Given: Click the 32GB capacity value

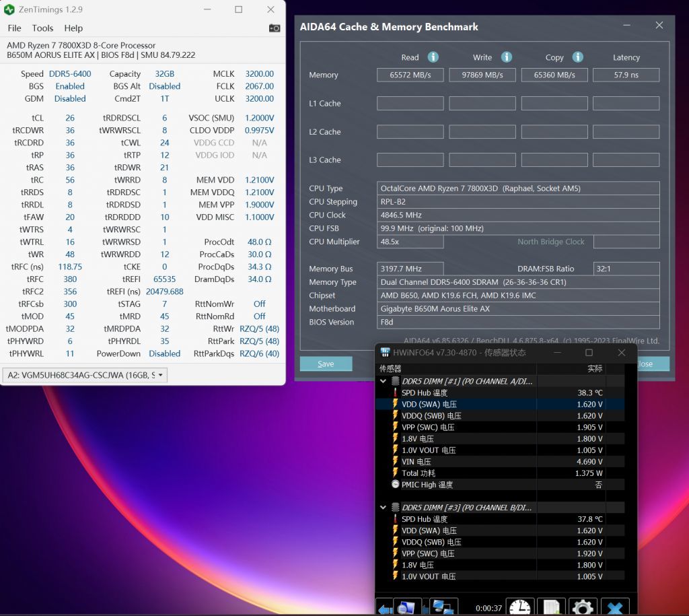Looking at the screenshot, I should click(164, 74).
